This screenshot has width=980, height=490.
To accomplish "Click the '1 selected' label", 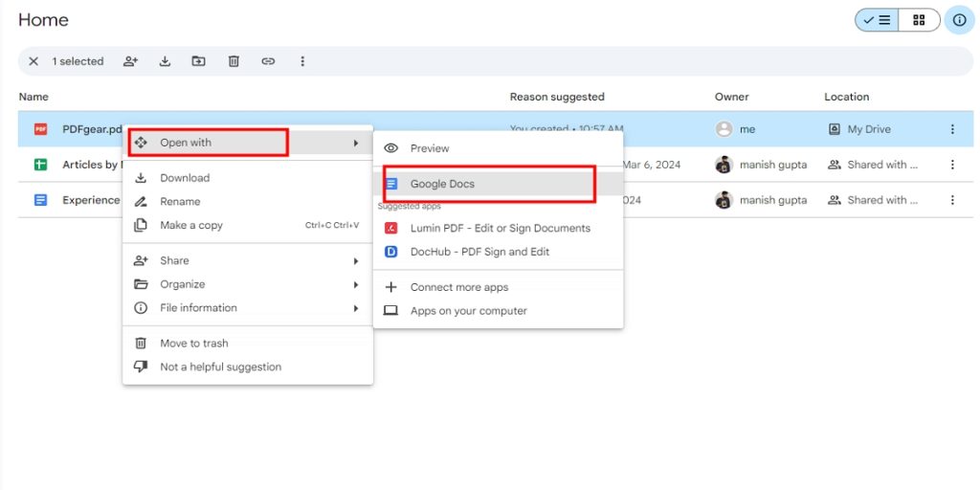I will click(78, 61).
